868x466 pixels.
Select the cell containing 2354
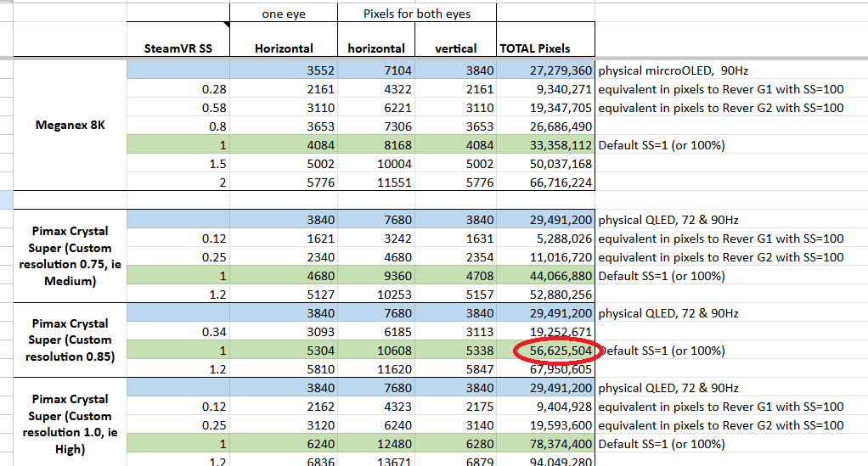(x=455, y=257)
